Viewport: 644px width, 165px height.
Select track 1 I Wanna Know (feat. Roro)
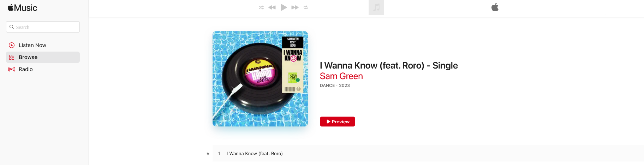[x=428, y=153]
